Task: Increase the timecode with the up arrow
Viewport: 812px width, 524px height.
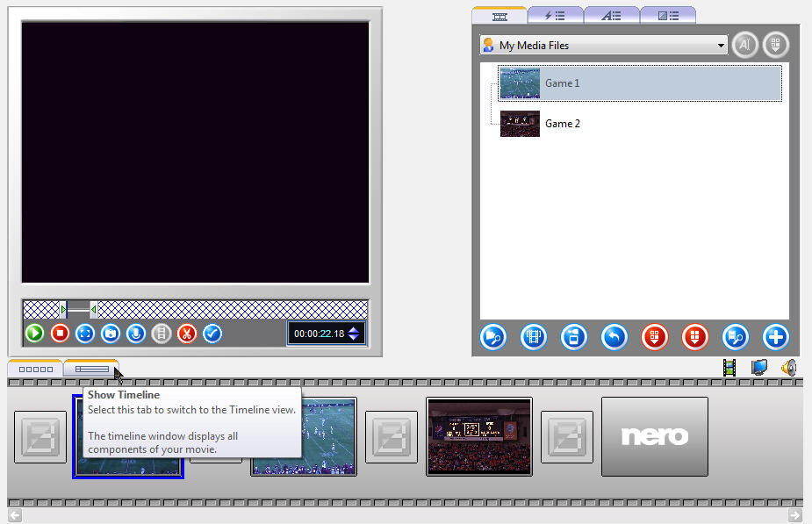Action: 354,329
